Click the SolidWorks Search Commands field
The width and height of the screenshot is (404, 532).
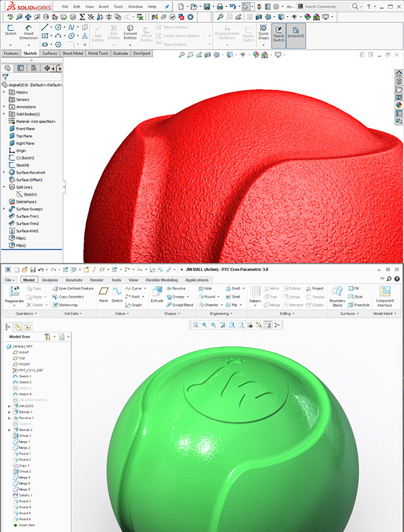click(x=324, y=7)
